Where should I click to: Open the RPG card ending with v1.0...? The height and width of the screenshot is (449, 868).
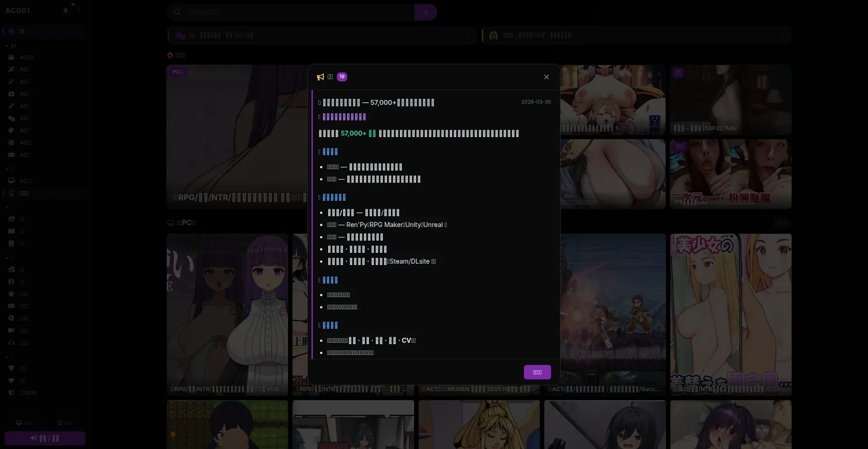pyautogui.click(x=227, y=315)
